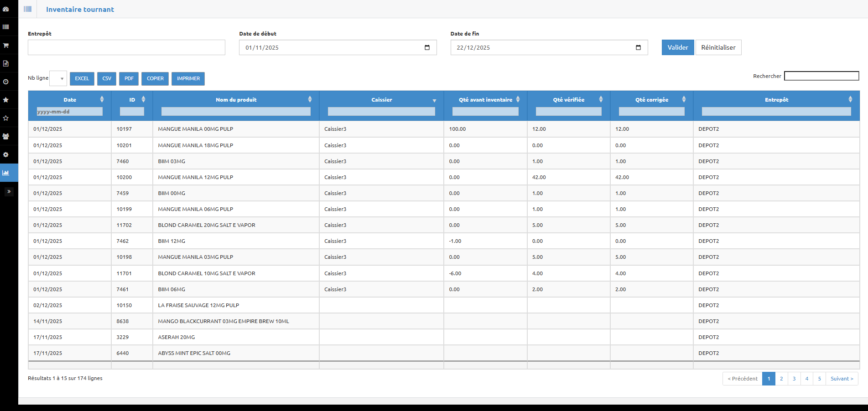Open the shopping cart section
Image resolution: width=868 pixels, height=411 pixels.
tap(6, 46)
